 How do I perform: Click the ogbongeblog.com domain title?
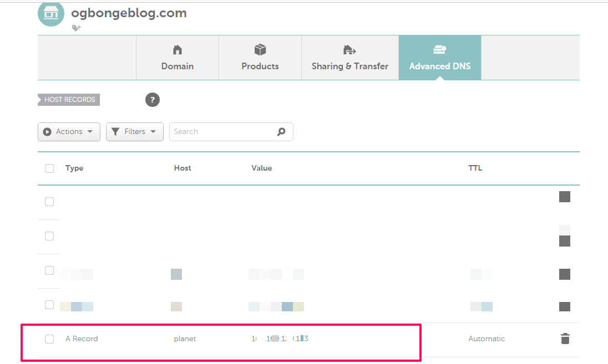click(129, 13)
